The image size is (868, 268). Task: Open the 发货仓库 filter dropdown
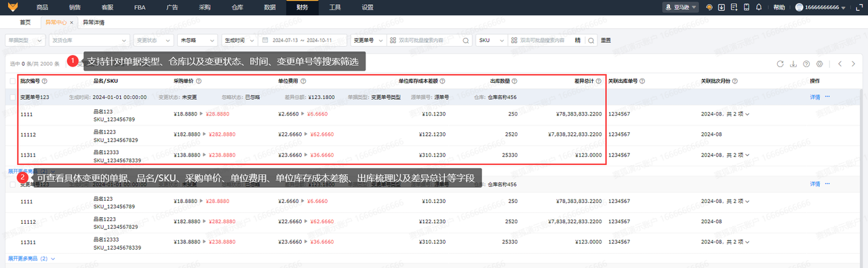point(89,41)
